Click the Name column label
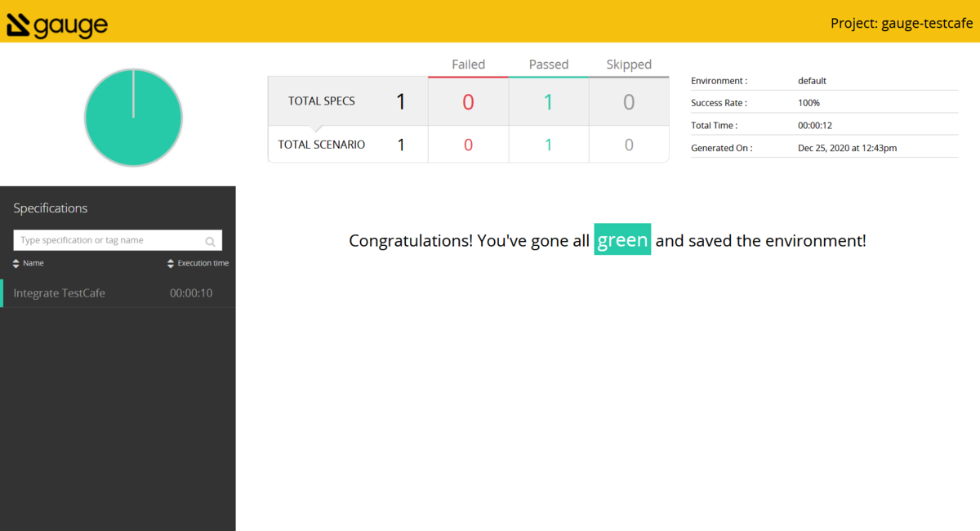The image size is (980, 531). 33,263
